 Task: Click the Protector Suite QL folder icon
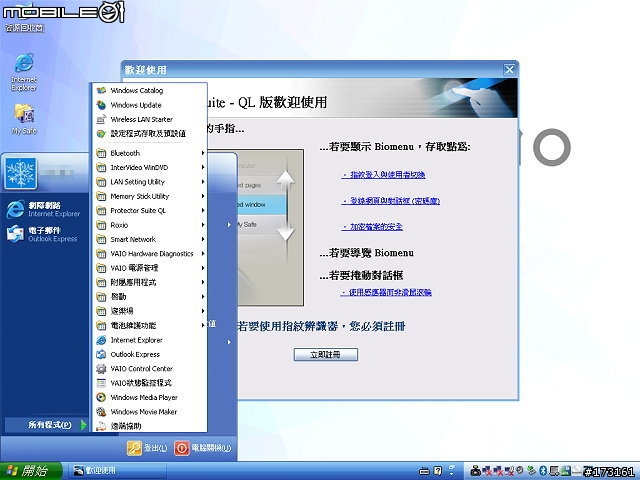101,211
